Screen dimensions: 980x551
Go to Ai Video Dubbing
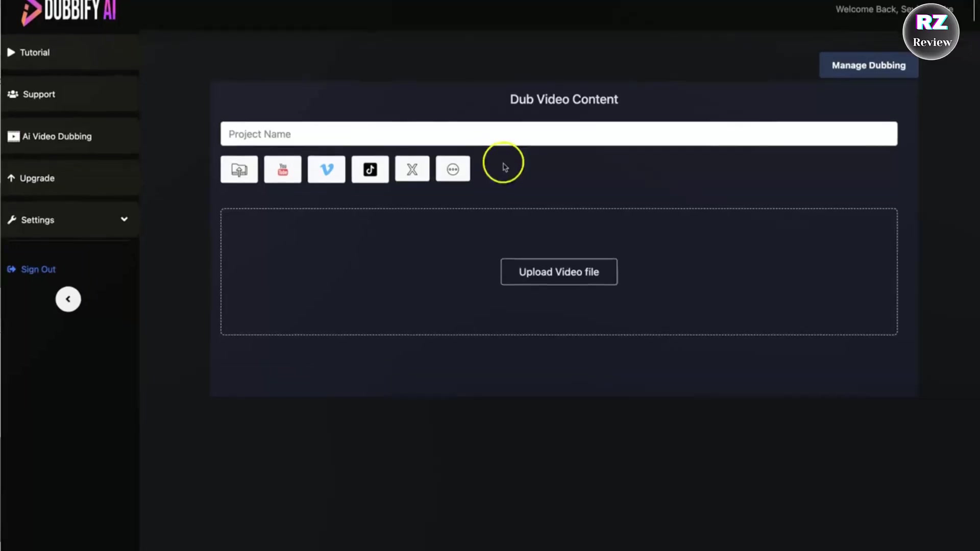coord(69,136)
